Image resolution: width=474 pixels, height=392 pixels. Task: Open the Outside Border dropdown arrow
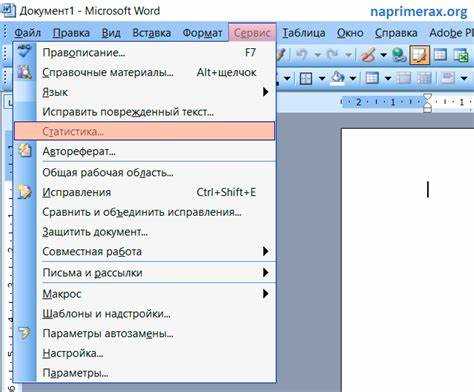tap(322, 79)
